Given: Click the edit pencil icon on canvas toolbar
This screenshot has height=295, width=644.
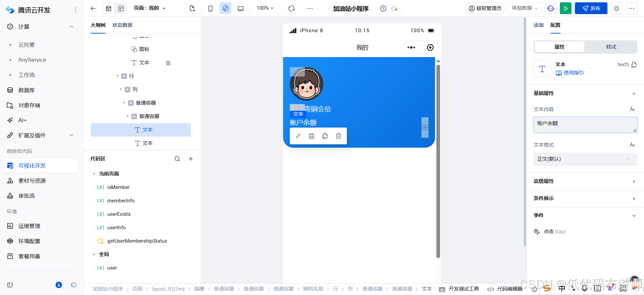Looking at the screenshot, I should [x=298, y=136].
